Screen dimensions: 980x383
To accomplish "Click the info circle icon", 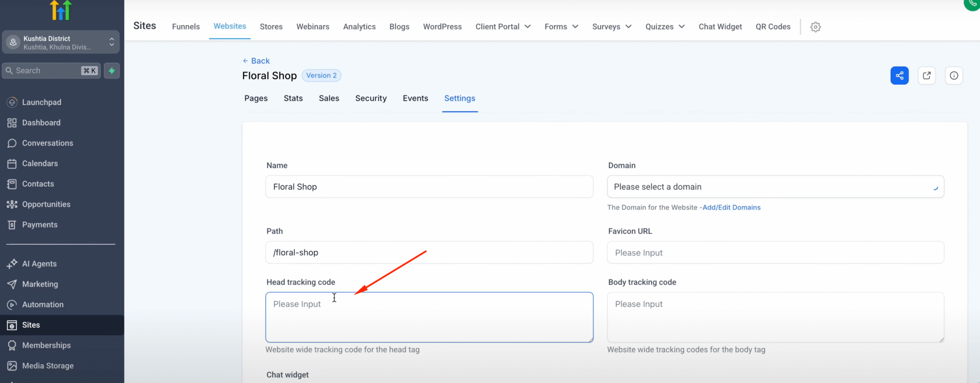I will tap(954, 75).
